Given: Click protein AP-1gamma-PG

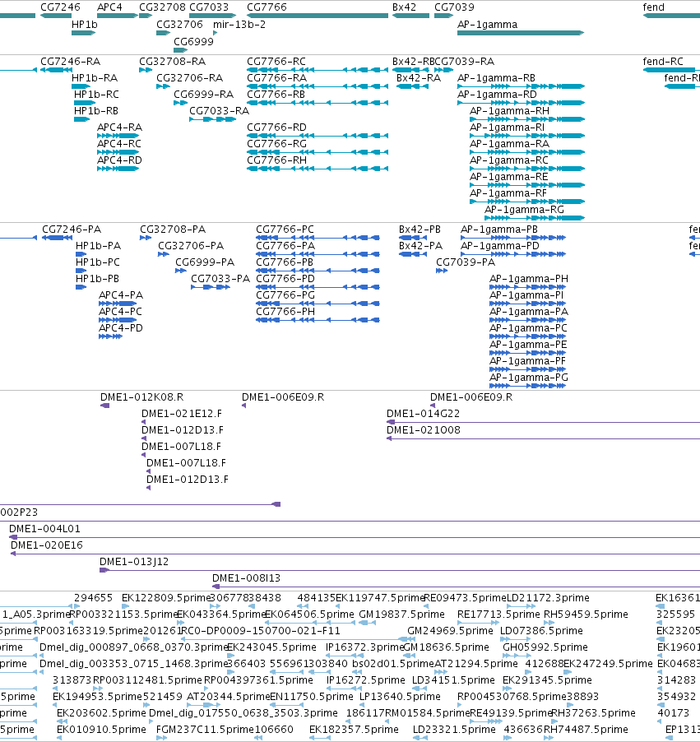Looking at the screenshot, I should click(529, 377).
